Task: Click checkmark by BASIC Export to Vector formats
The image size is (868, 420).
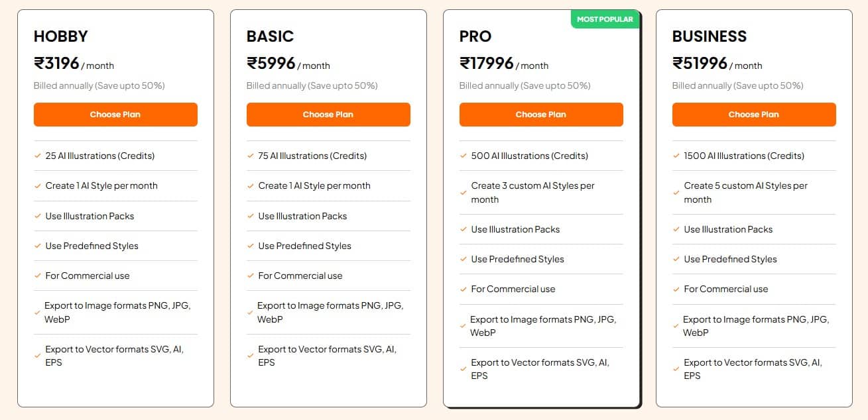Action: (x=251, y=356)
